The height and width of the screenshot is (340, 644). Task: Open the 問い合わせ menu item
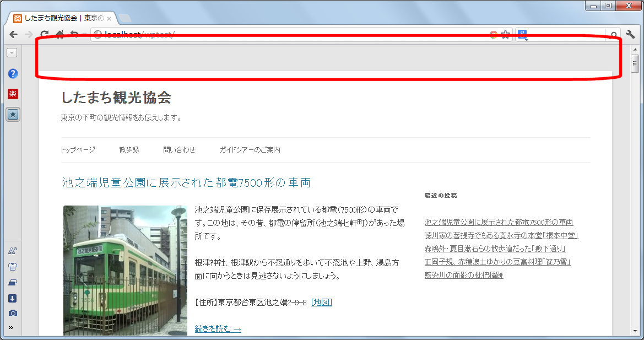pyautogui.click(x=179, y=150)
